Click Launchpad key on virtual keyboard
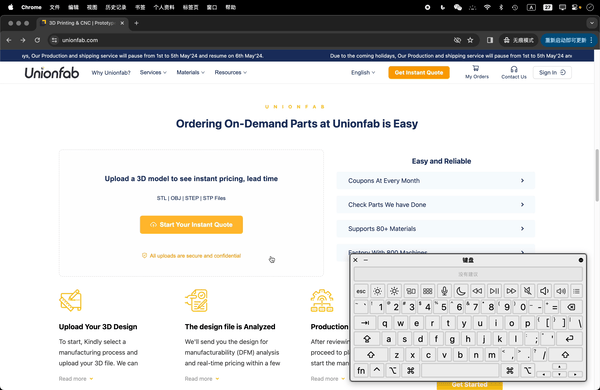Screen dimensions: 600x390 (427, 291)
